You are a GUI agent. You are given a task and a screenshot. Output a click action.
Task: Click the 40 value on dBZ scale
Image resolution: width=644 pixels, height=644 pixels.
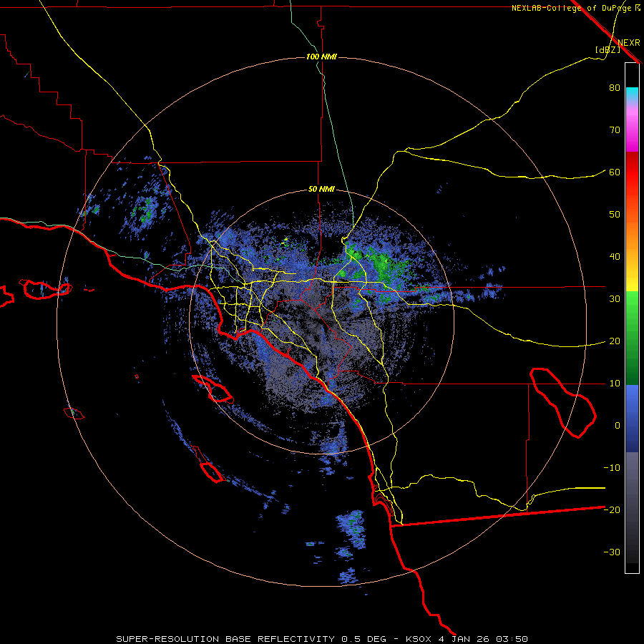tap(615, 257)
